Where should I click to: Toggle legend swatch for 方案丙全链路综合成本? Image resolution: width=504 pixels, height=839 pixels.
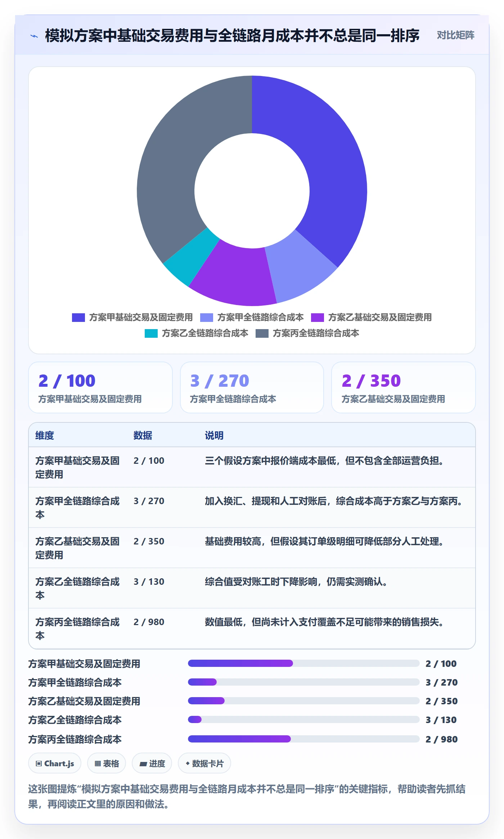click(x=262, y=333)
